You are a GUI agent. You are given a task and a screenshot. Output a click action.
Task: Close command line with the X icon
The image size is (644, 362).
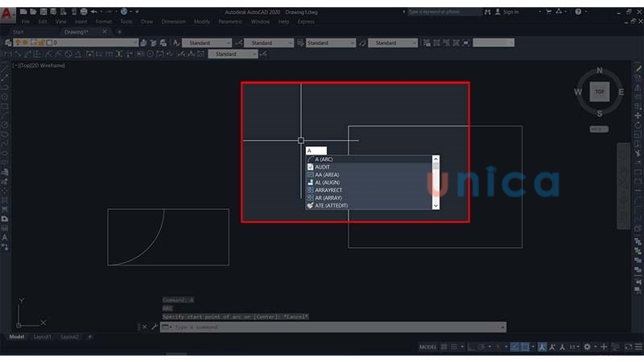(x=144, y=327)
